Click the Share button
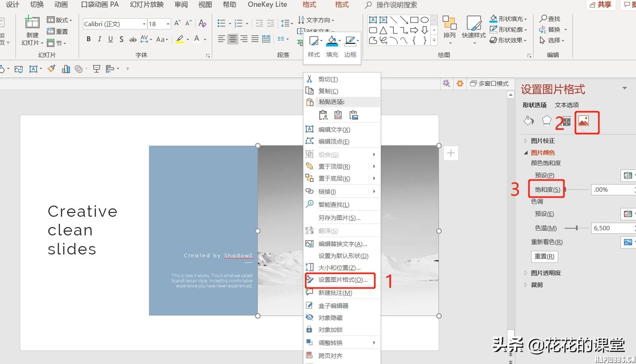636x364 pixels. pos(601,5)
